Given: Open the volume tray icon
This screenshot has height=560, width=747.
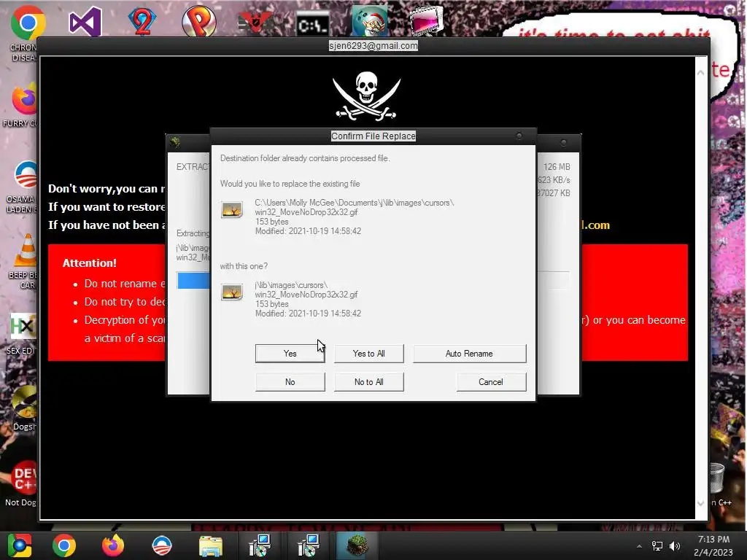Looking at the screenshot, I should tap(675, 546).
